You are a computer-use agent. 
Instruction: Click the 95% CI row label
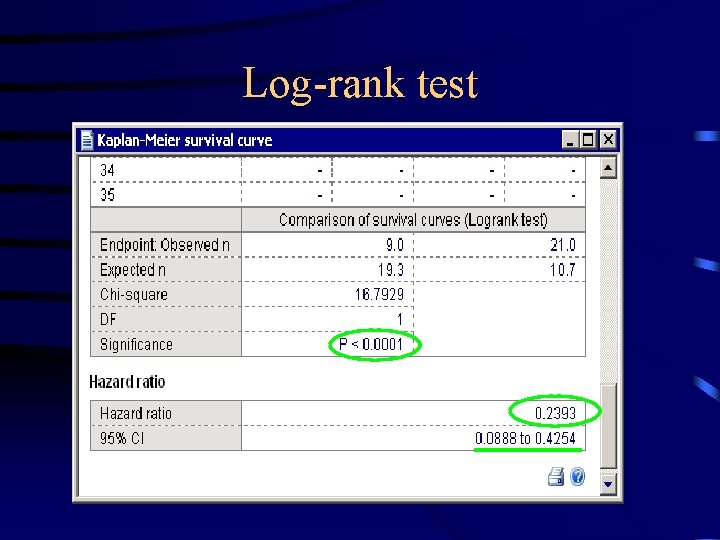[122, 438]
